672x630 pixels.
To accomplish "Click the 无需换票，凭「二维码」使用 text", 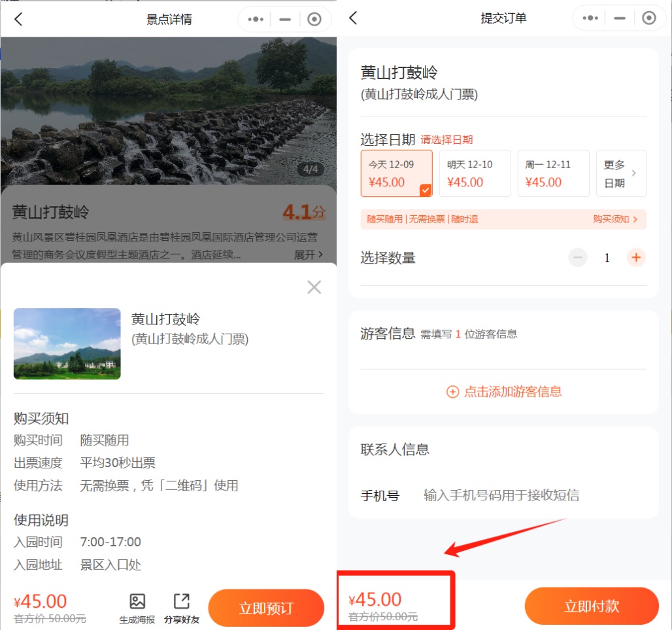I will pos(159,485).
